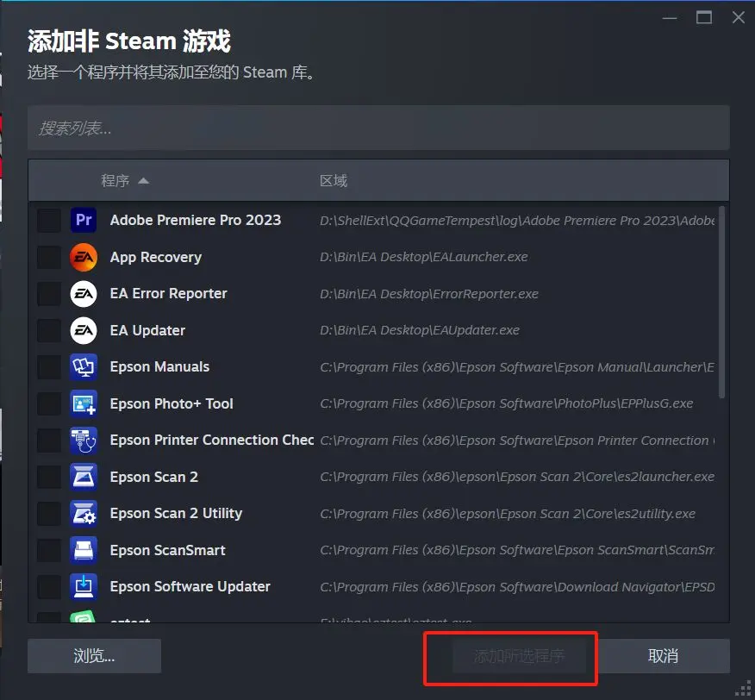The image size is (755, 700).
Task: Check the App Recovery checkbox
Action: [x=48, y=257]
